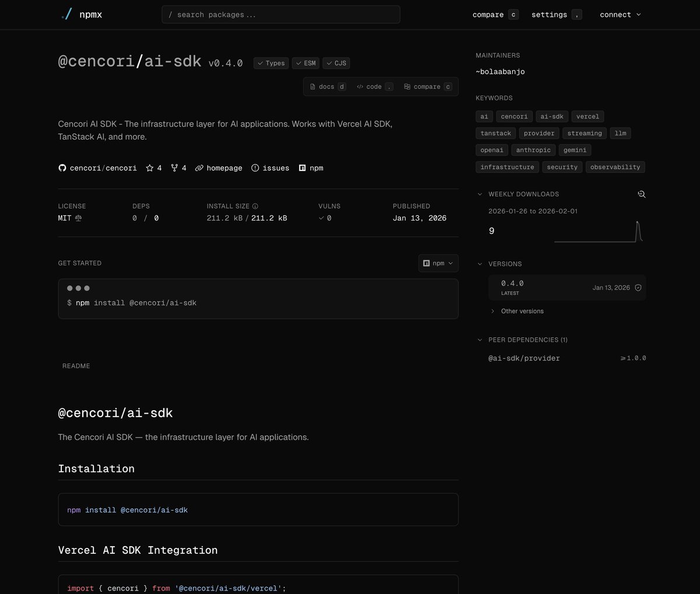Click the ESM badge
The image size is (700, 594).
[x=306, y=63]
